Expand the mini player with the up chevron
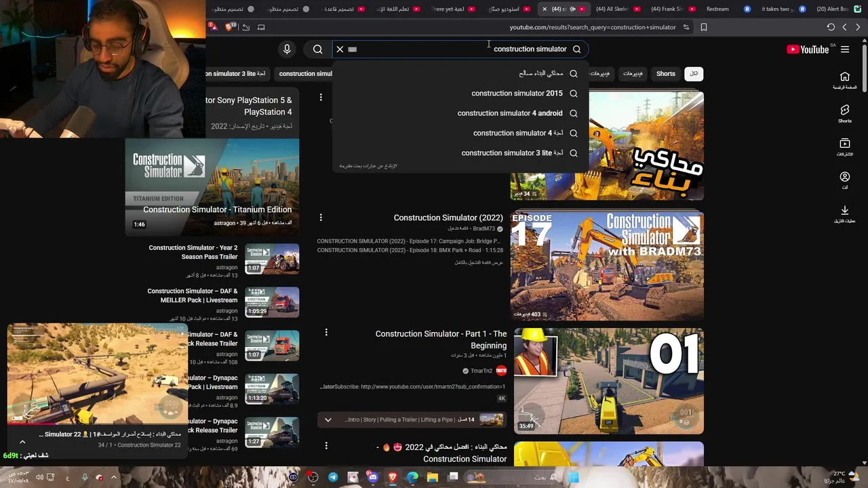868x488 pixels. tap(22, 442)
